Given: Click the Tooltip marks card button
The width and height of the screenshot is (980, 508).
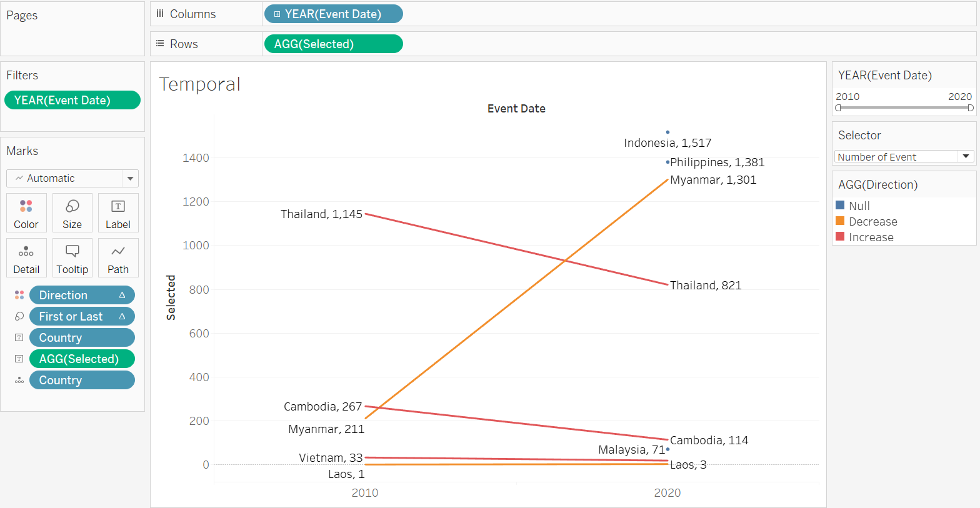Looking at the screenshot, I should point(72,258).
